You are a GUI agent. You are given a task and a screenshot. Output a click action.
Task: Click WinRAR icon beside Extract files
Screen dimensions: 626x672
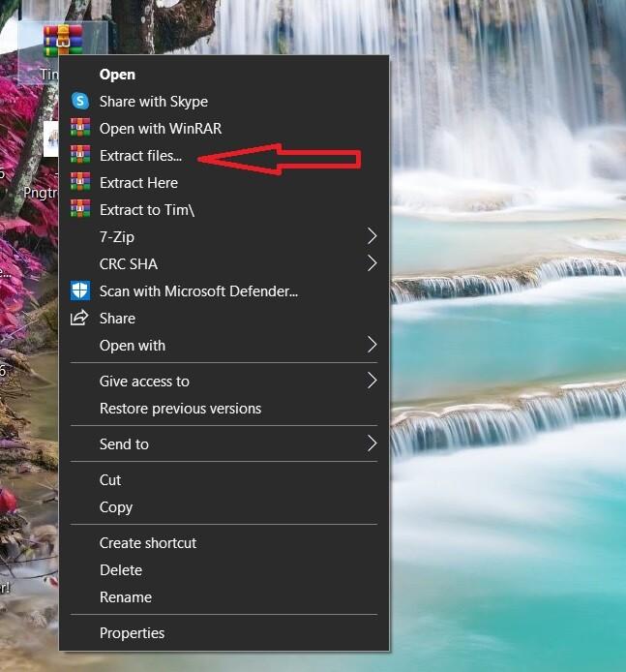80,155
